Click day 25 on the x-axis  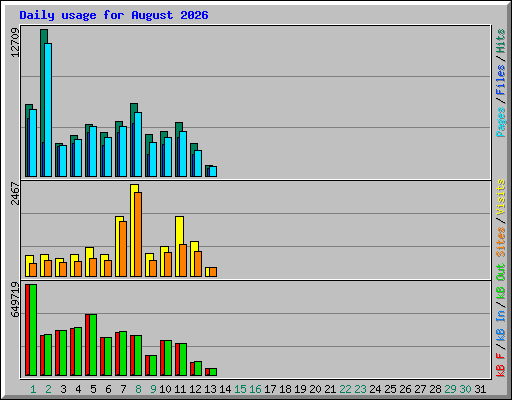[x=390, y=389]
